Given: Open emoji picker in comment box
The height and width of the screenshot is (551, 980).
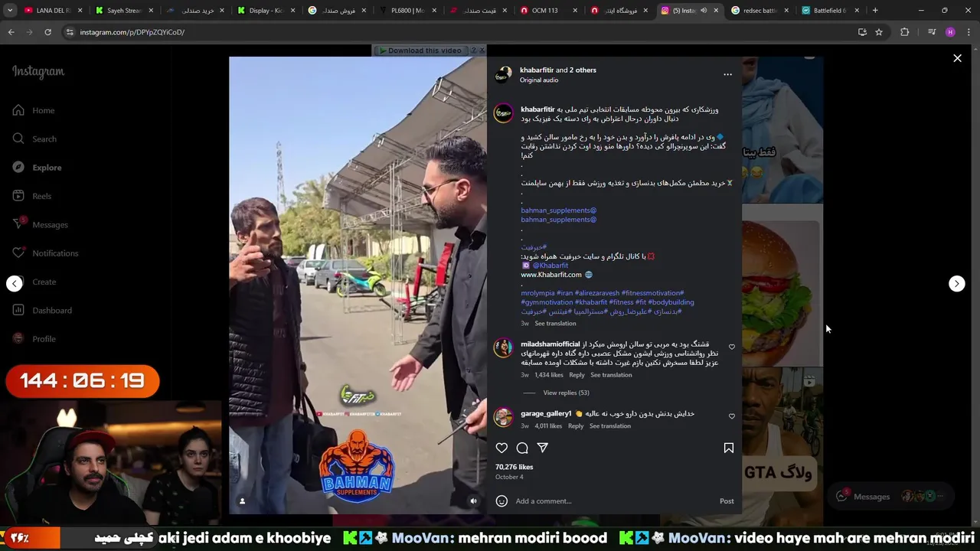Looking at the screenshot, I should (x=501, y=501).
